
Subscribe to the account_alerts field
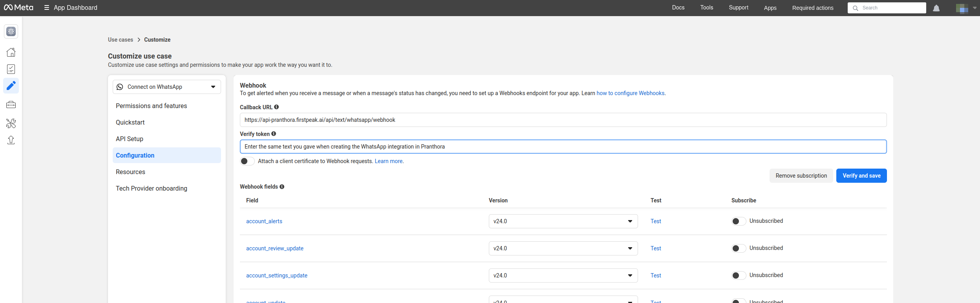click(x=739, y=221)
